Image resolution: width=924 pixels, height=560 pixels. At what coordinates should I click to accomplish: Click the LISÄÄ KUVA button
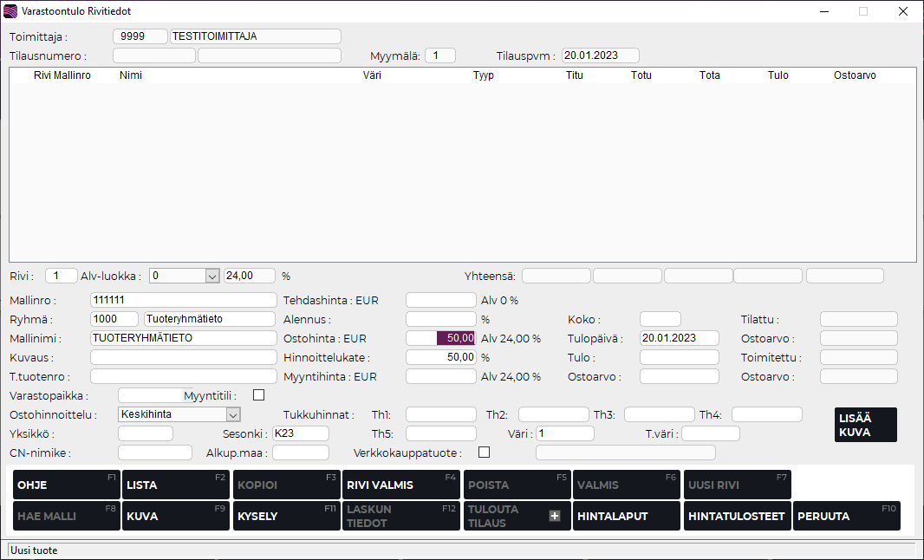865,425
